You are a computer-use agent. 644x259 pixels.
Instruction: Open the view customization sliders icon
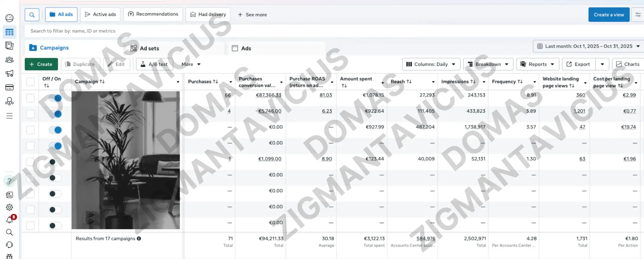pos(638,15)
